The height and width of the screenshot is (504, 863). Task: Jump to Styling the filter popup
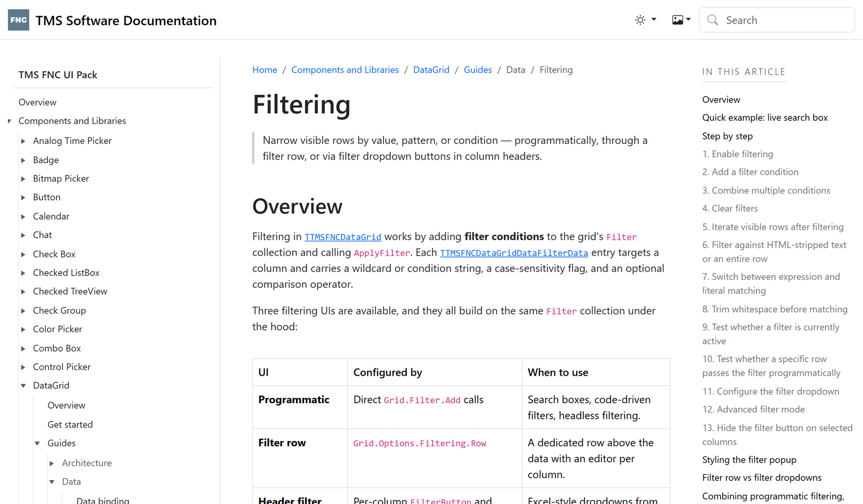[x=749, y=459]
